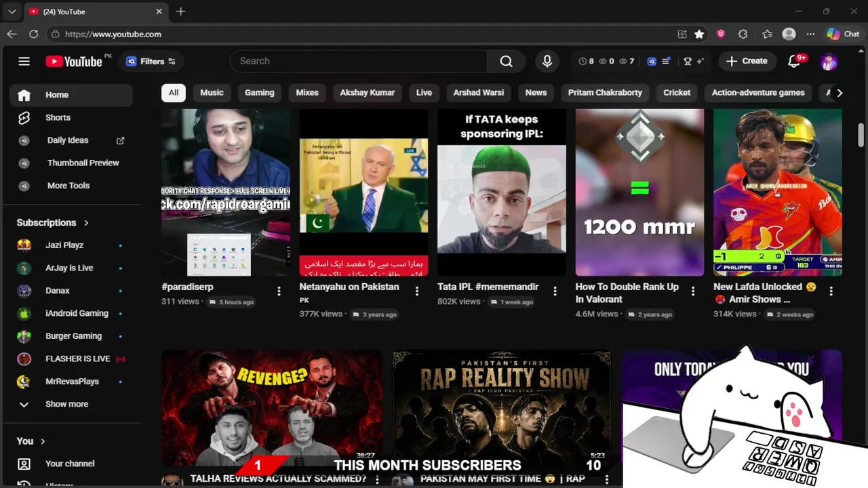Open the account avatar menu
This screenshot has height=488, width=868.
coord(829,61)
